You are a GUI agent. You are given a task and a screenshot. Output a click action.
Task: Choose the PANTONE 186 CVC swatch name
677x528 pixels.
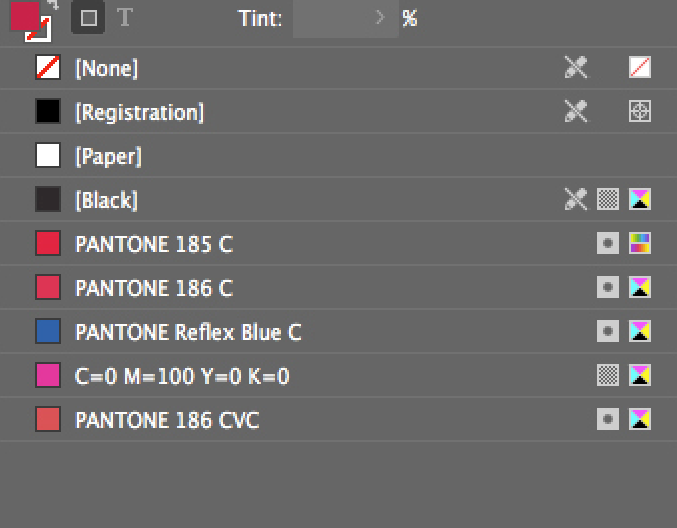[x=167, y=420]
